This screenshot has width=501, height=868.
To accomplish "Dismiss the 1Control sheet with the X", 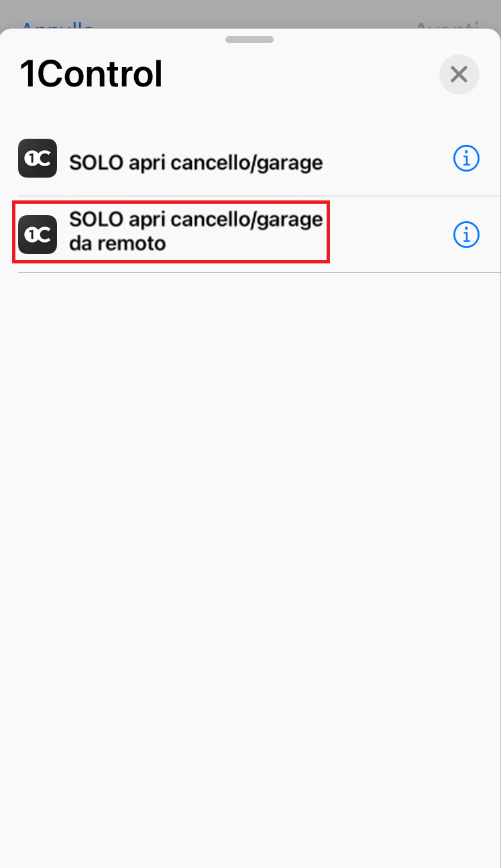I will point(459,74).
